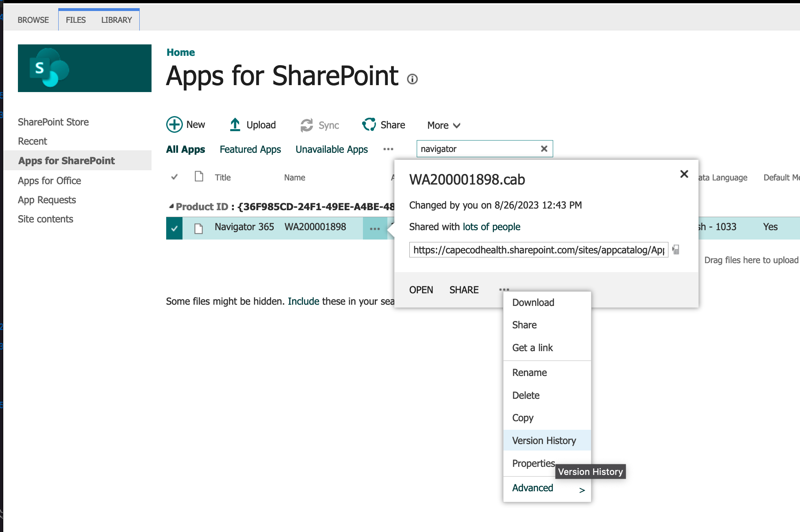Click the file URL text field
Viewport: 800px width, 532px height.
coord(538,250)
